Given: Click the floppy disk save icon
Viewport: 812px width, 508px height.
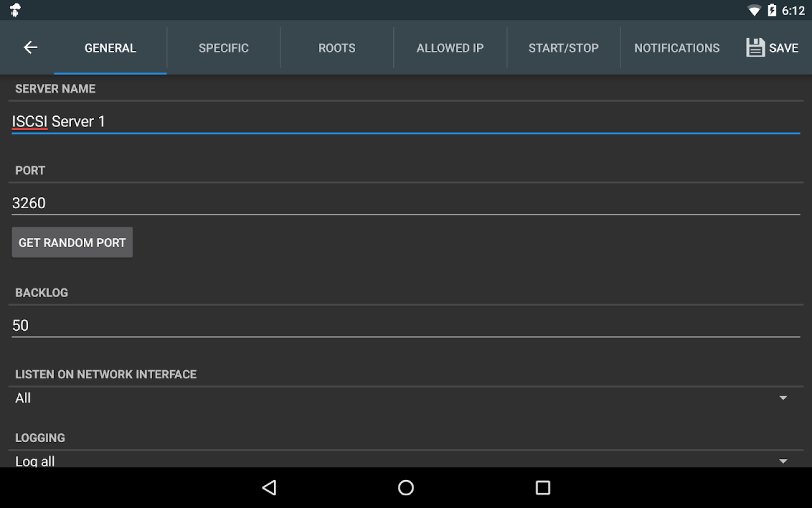Looking at the screenshot, I should point(756,48).
